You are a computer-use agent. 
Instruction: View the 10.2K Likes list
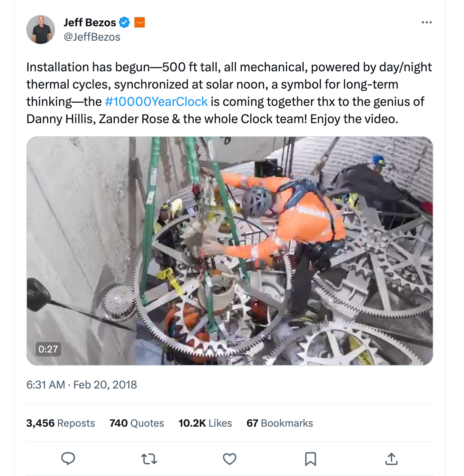pyautogui.click(x=205, y=423)
